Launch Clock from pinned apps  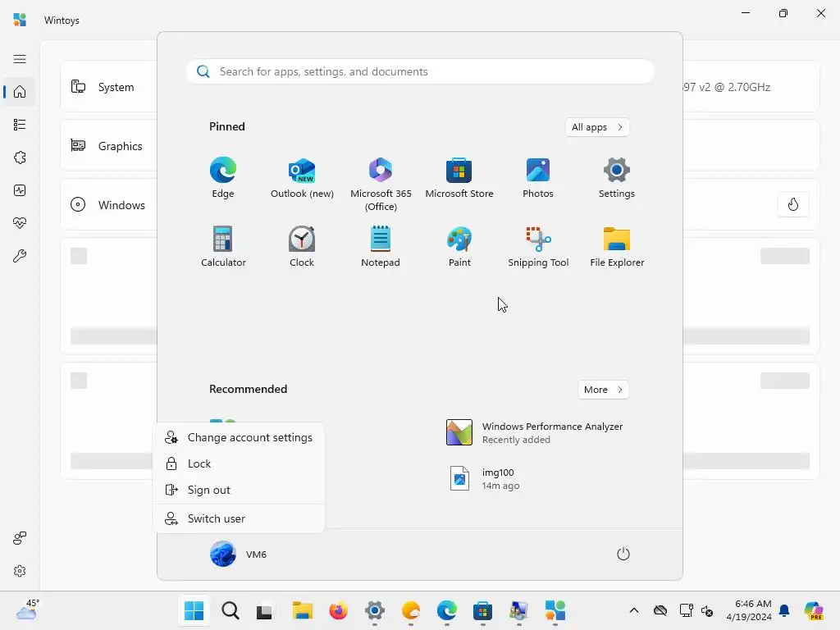(302, 247)
